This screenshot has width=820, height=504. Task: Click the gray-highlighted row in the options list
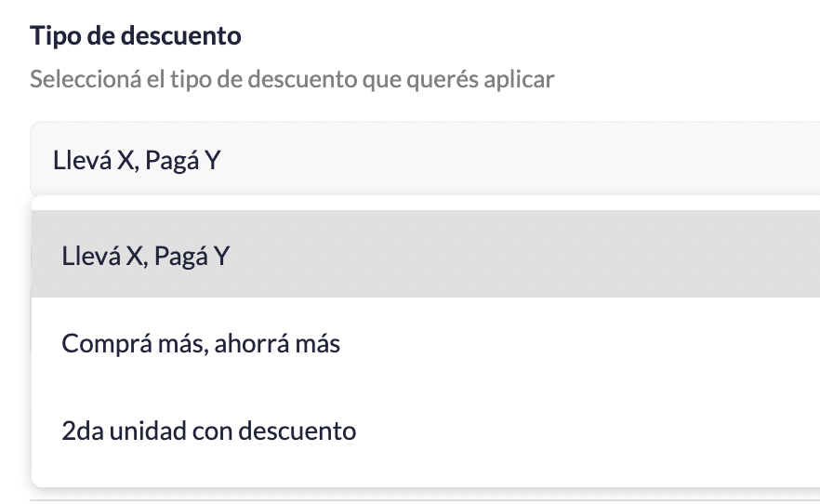point(424,256)
